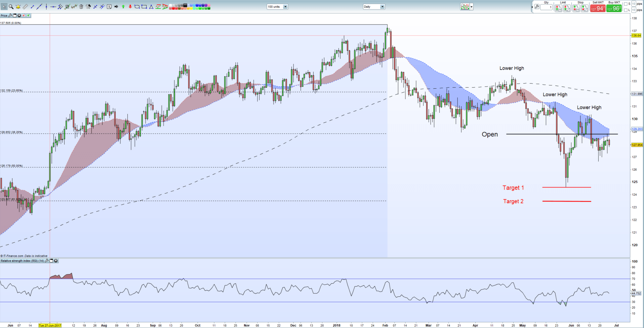Viewport: 644px width, 328px height.
Task: Click the 'Target 1' annotation text
Action: click(x=513, y=188)
